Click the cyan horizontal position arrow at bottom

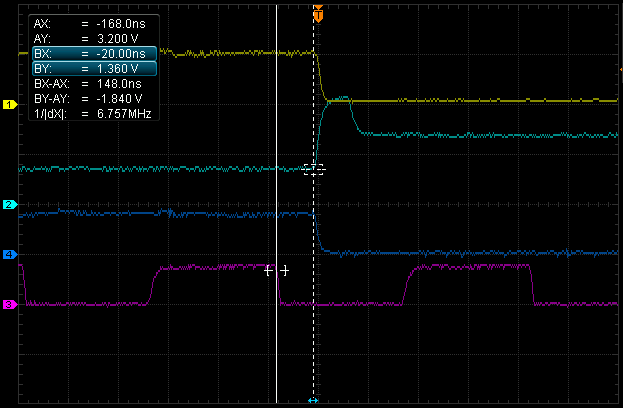coord(313,400)
